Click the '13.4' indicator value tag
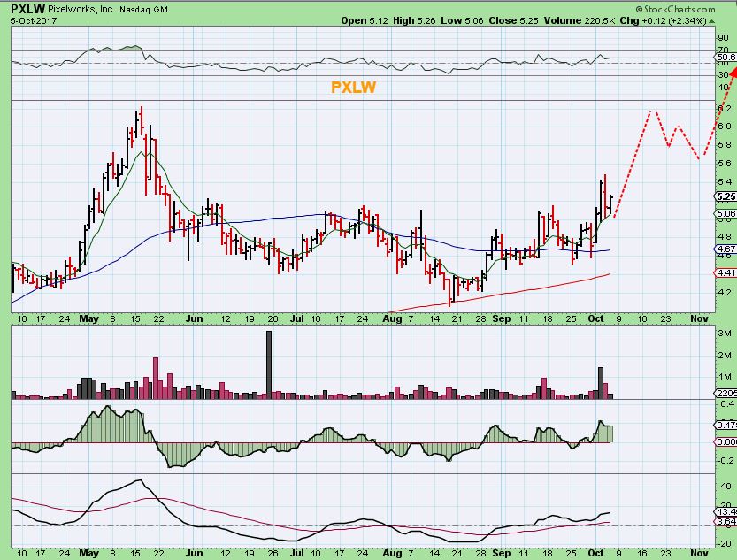 [x=725, y=511]
